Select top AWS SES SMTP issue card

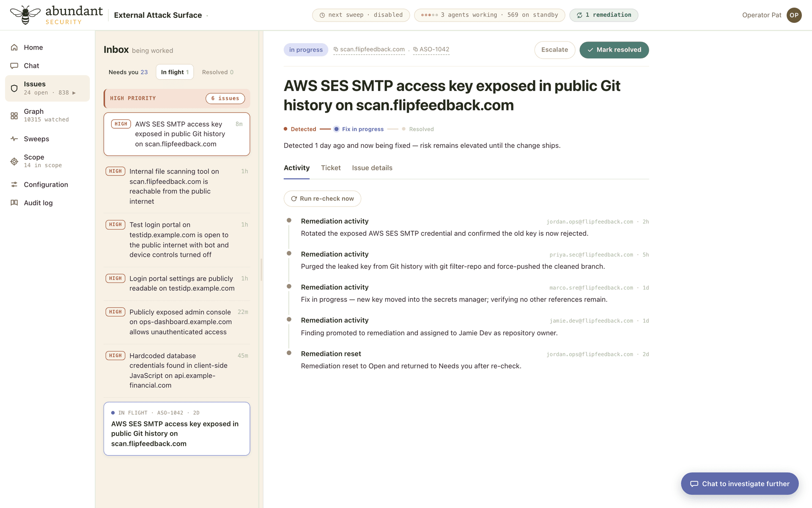(x=177, y=134)
